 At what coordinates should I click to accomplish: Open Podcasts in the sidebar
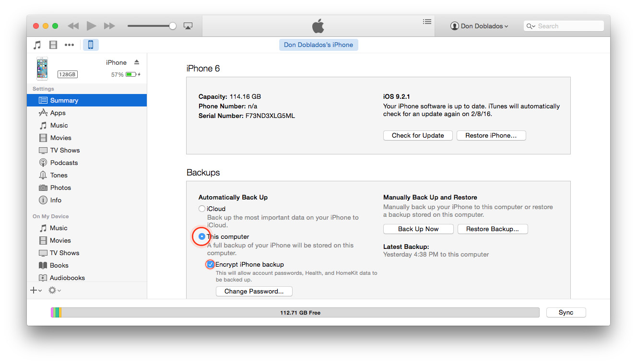(x=87, y=163)
